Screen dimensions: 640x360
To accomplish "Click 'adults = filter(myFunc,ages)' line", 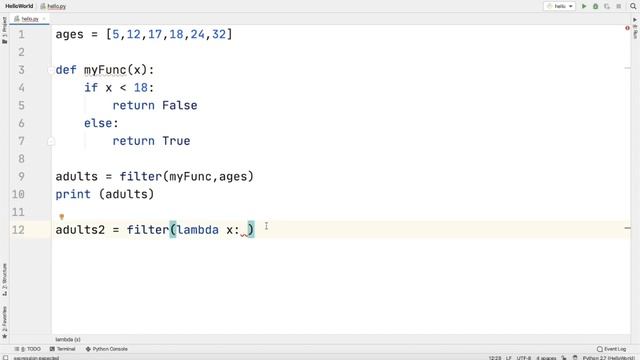I will [x=154, y=177].
